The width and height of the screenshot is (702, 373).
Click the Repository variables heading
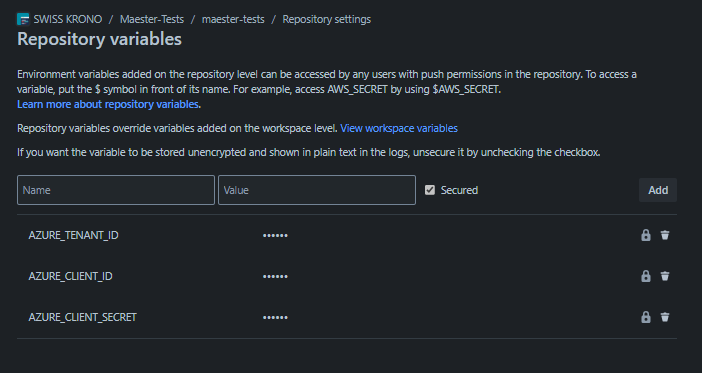coord(99,39)
